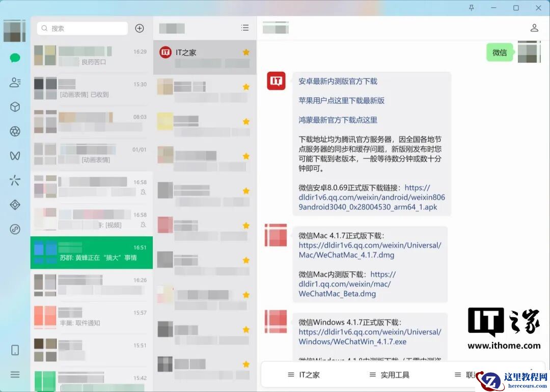Open the 实用工具 bottom menu item
Image resolution: width=550 pixels, height=392 pixels.
390,375
